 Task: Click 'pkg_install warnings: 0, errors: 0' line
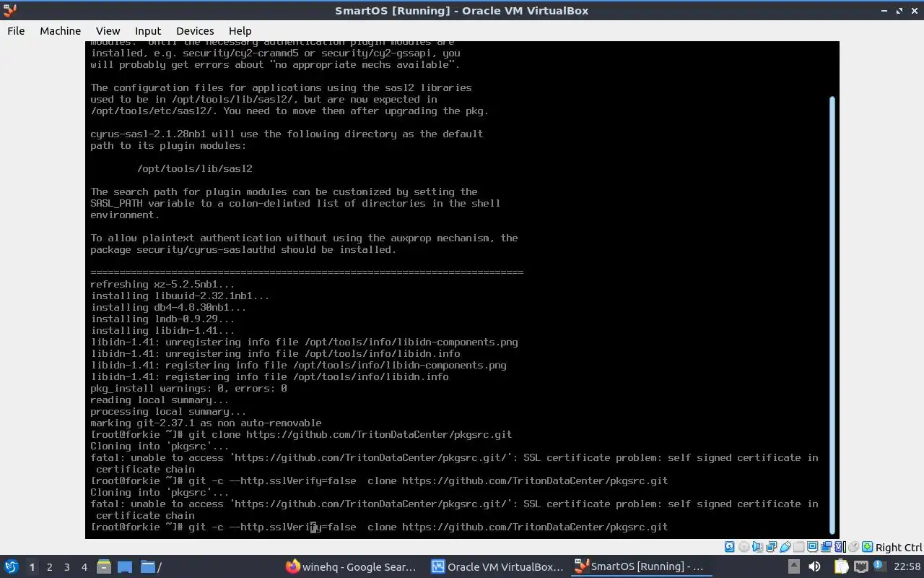pos(188,388)
